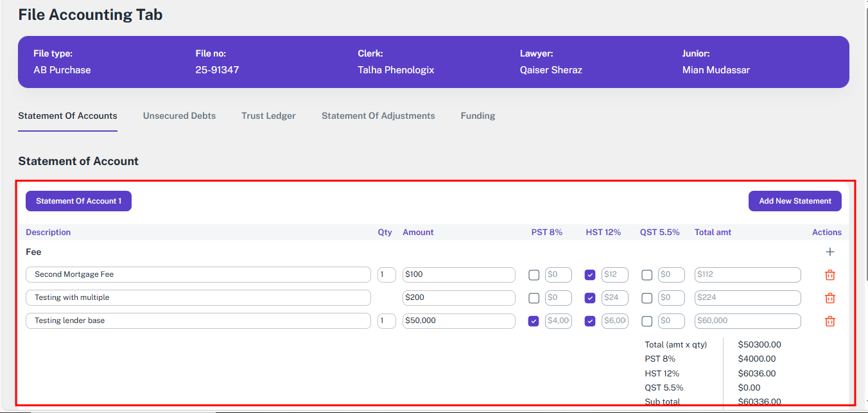
Task: Enable QST 5.5% for Testing with multiple
Action: pyautogui.click(x=647, y=298)
